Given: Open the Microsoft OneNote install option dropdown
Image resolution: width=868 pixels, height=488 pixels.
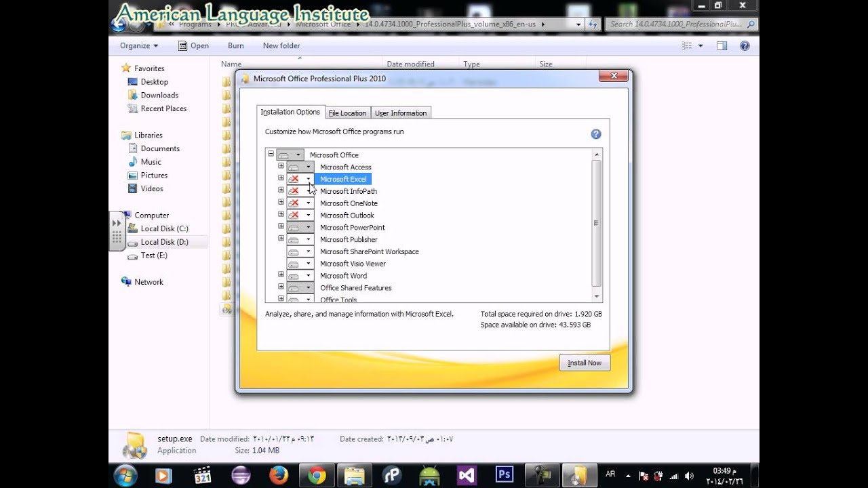Looking at the screenshot, I should point(300,203).
